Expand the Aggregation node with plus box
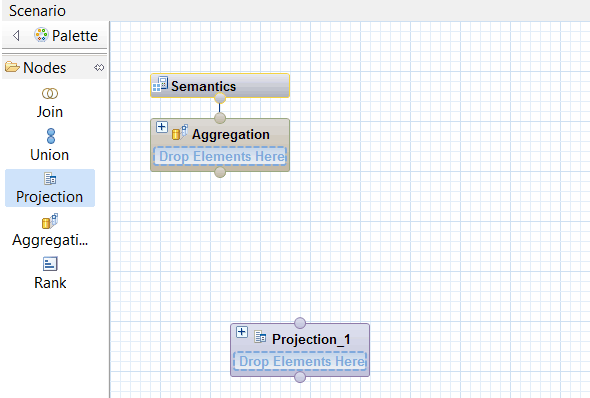590x398 pixels. pos(162,127)
